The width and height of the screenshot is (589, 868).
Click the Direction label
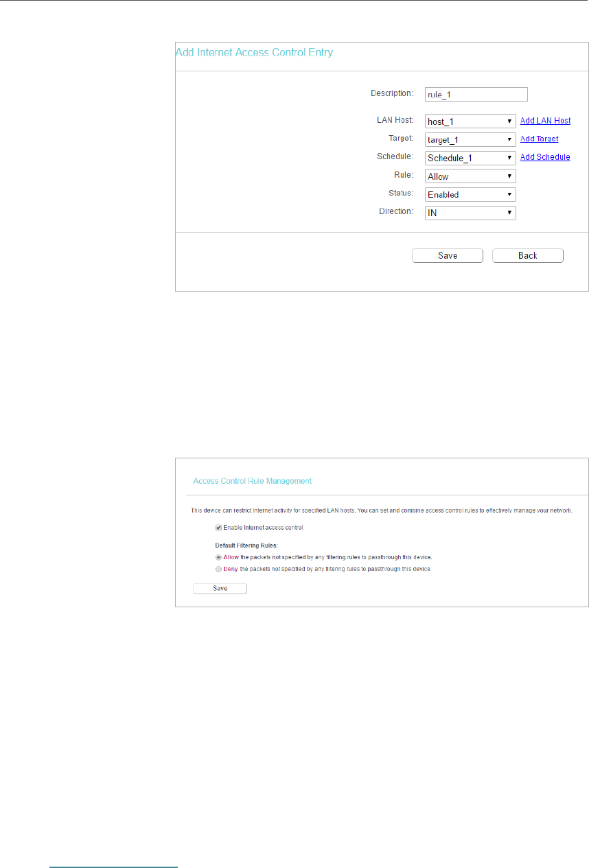[396, 211]
